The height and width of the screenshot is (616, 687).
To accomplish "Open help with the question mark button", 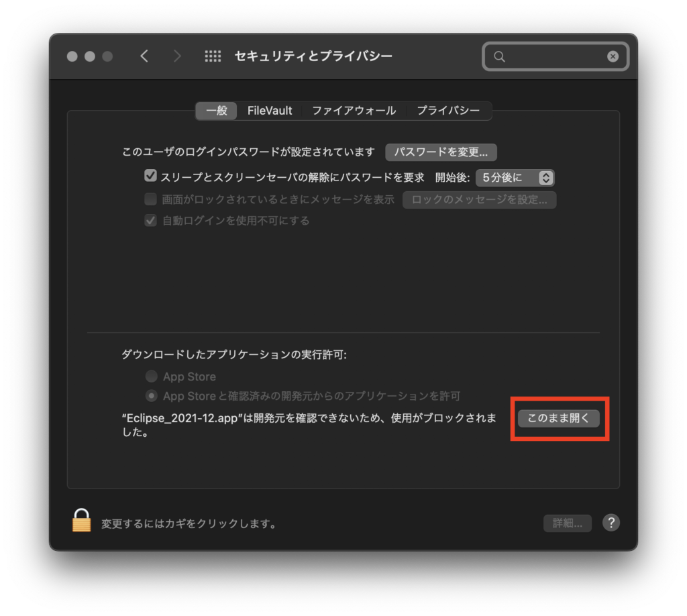I will (611, 522).
